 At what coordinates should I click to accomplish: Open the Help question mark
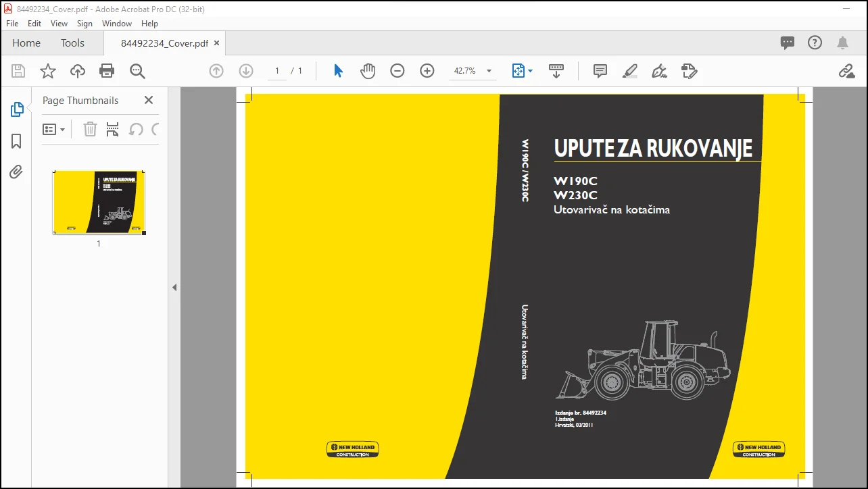point(815,43)
